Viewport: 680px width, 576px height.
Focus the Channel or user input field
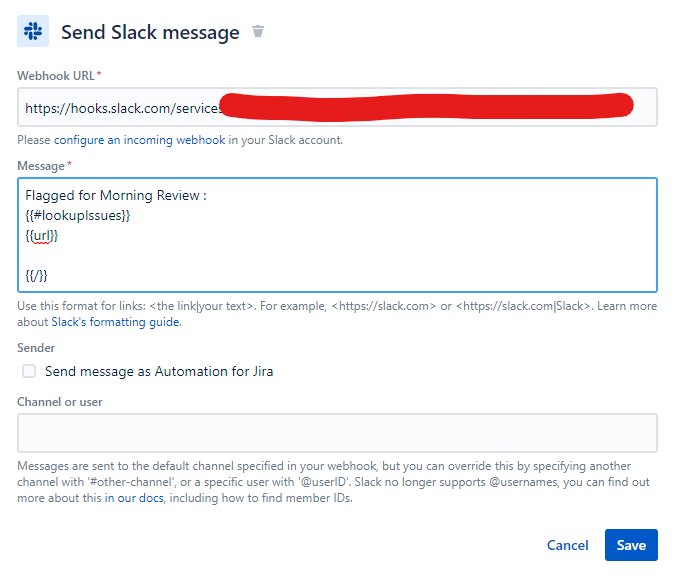click(x=337, y=433)
